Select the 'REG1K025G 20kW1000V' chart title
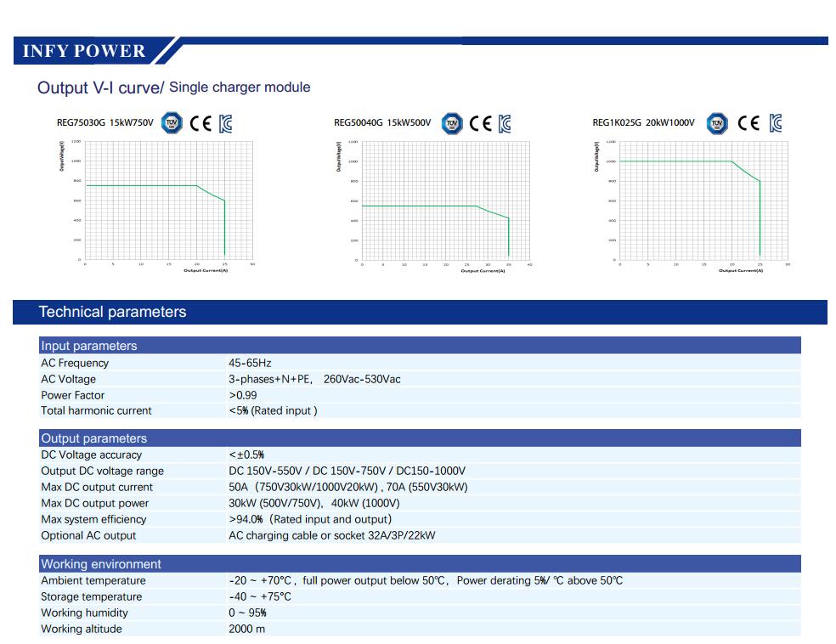 (643, 122)
